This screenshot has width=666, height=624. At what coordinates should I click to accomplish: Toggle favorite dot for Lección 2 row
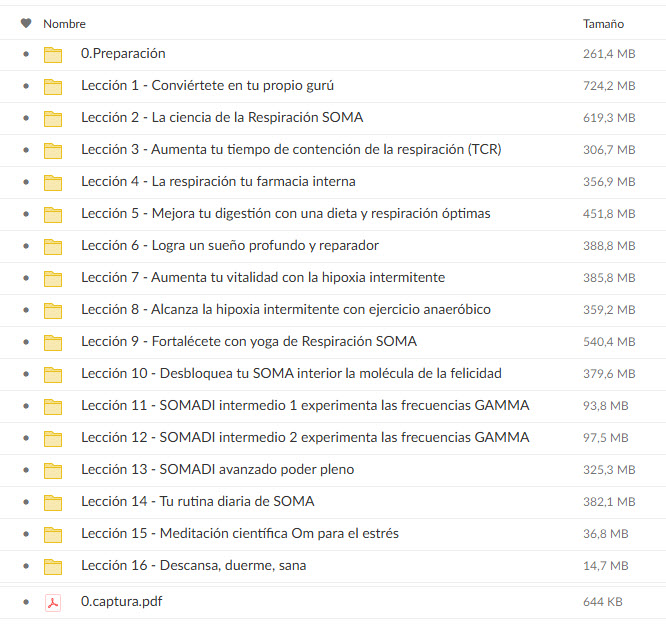[x=26, y=118]
